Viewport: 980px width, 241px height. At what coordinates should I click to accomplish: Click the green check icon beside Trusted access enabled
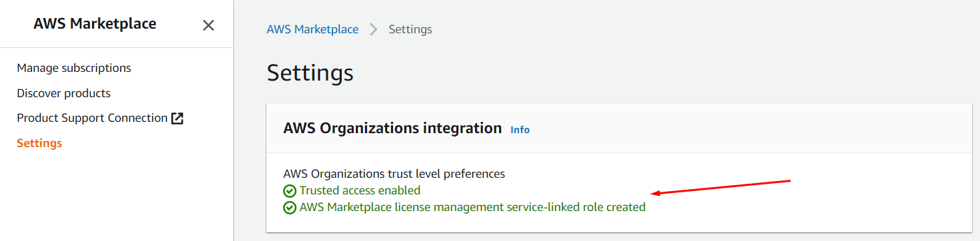[290, 190]
